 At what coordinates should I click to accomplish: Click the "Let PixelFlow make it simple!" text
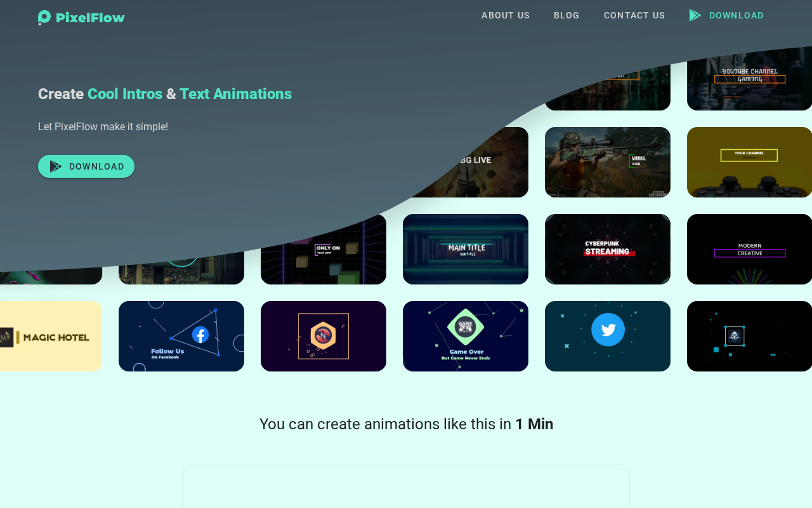coord(103,126)
